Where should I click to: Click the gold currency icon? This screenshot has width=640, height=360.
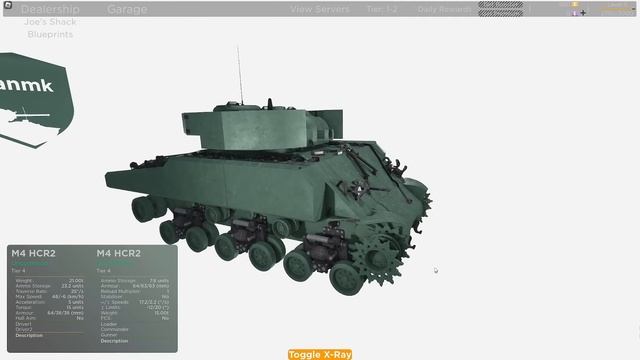click(x=575, y=4)
